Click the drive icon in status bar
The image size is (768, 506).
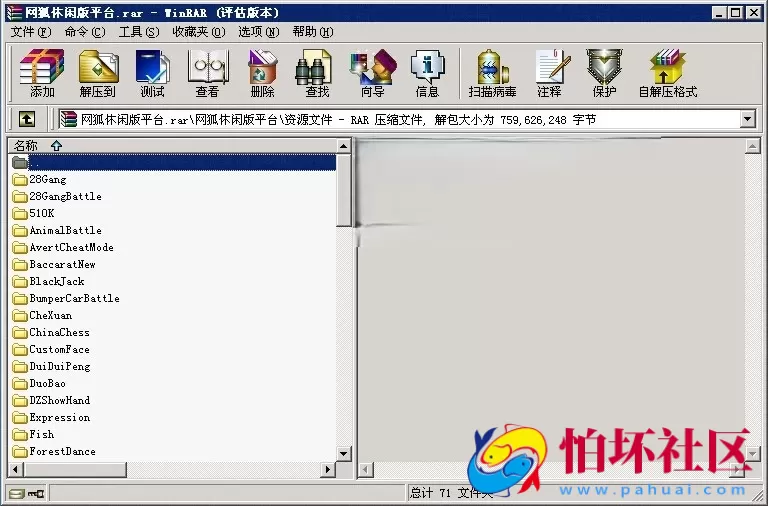point(17,493)
